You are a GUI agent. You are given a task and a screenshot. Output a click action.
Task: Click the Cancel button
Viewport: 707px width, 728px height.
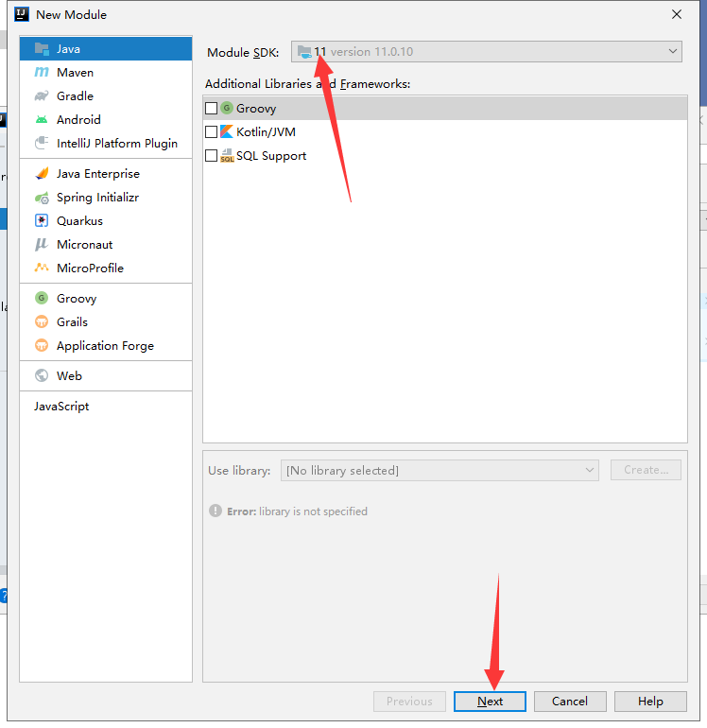coord(570,702)
